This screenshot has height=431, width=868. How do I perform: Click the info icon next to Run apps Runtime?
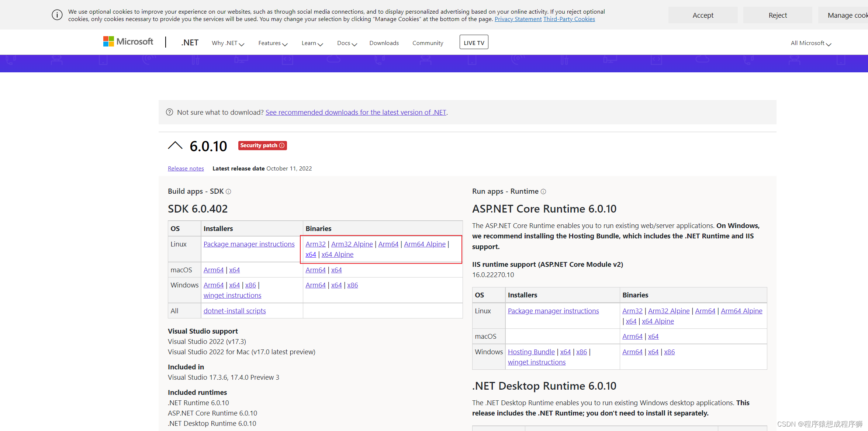tap(543, 192)
